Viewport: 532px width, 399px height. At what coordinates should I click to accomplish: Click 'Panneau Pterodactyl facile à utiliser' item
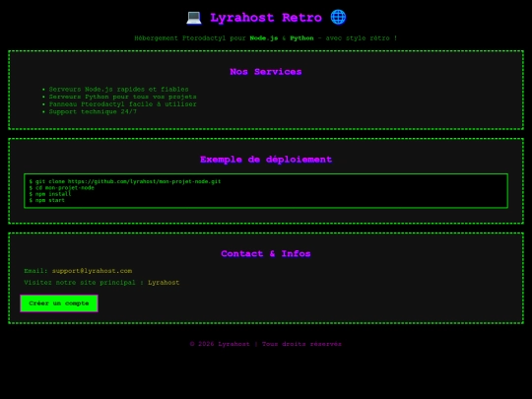[x=122, y=104]
